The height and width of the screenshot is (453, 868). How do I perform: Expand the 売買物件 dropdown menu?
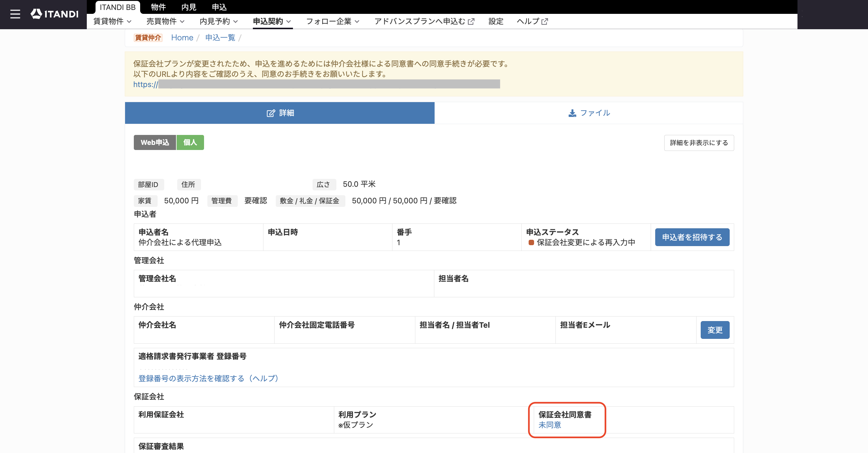(165, 21)
